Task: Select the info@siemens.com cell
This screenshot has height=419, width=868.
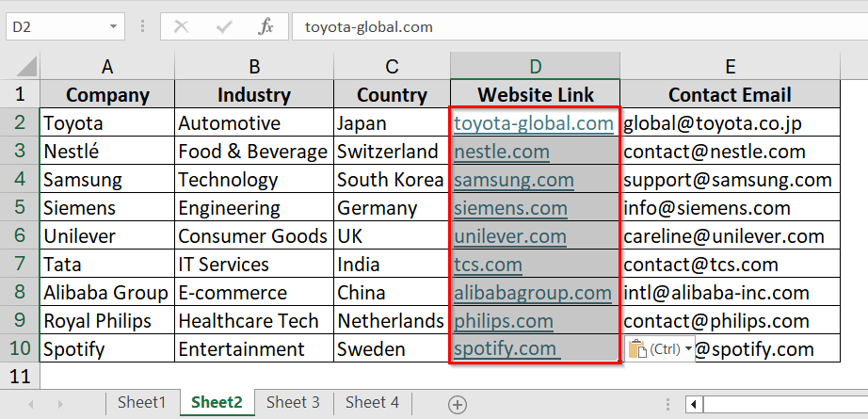Action: [731, 207]
